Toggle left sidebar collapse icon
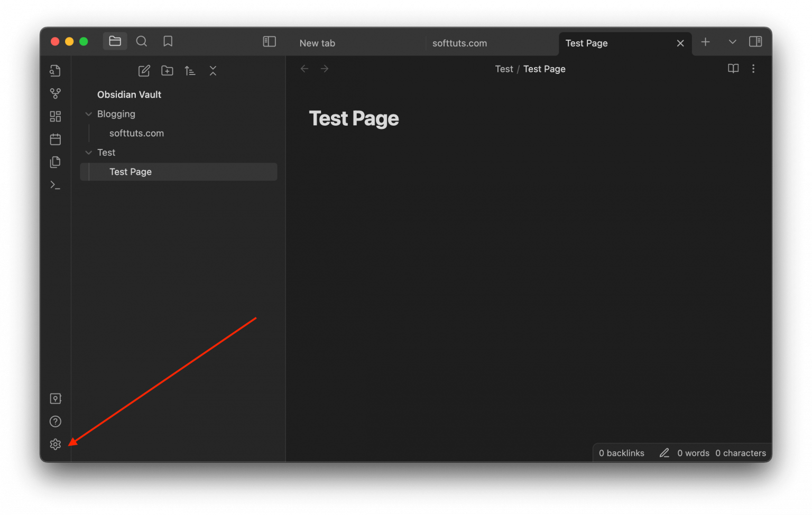812x515 pixels. click(269, 42)
